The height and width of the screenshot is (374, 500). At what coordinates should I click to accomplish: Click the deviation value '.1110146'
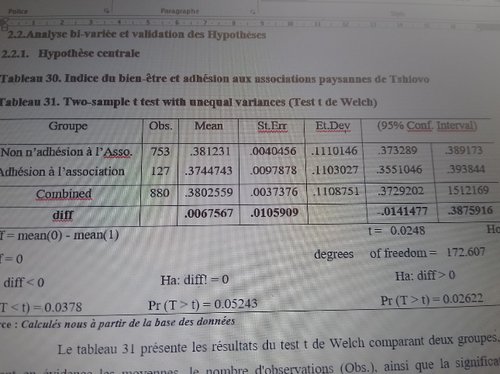coord(334,151)
